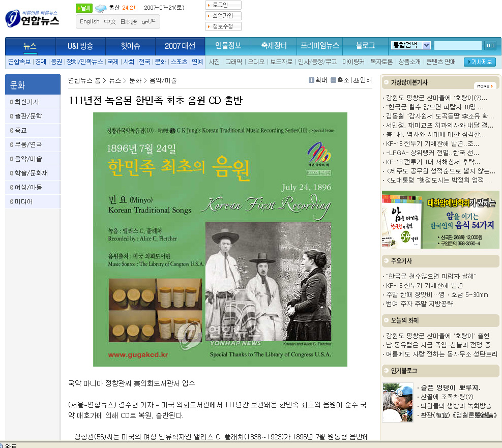Screen dimensions: 502x448
Task: Open blog post '의원들의 생방과 녹화방송'
Action: (x=456, y=406)
